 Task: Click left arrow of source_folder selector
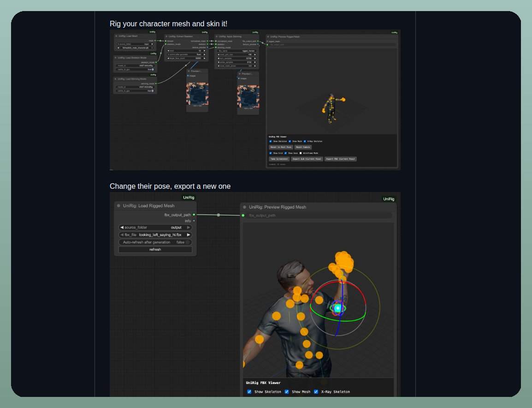point(122,228)
